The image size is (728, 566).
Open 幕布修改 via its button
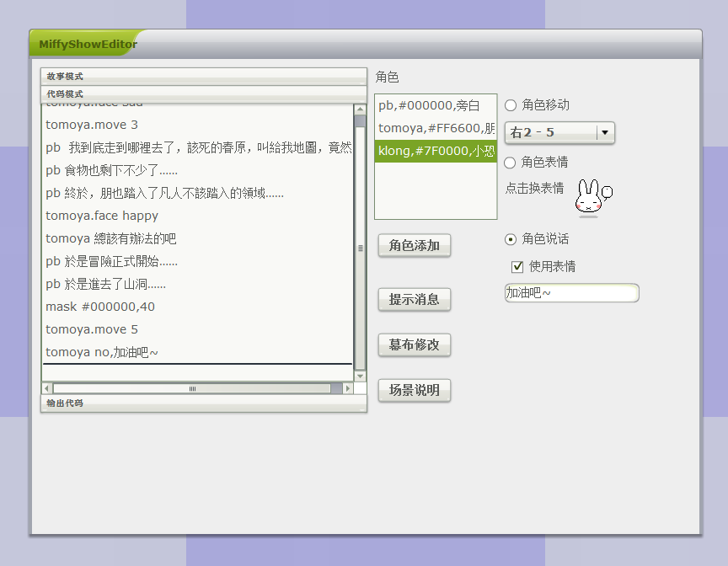tap(415, 345)
